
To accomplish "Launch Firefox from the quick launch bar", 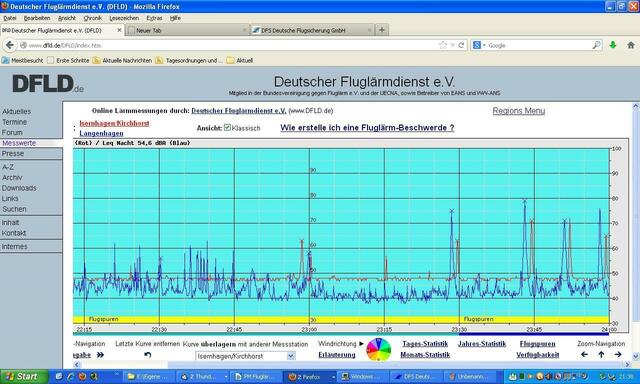I will [x=82, y=377].
